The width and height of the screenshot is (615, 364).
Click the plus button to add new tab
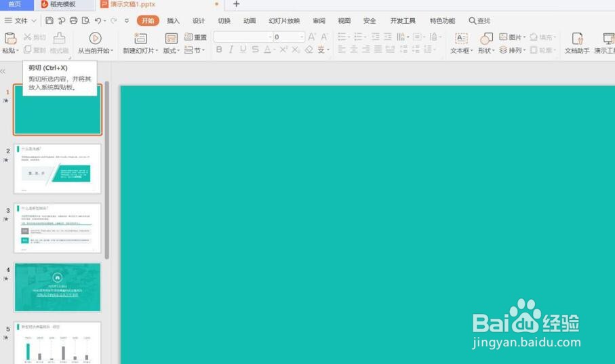(236, 4)
